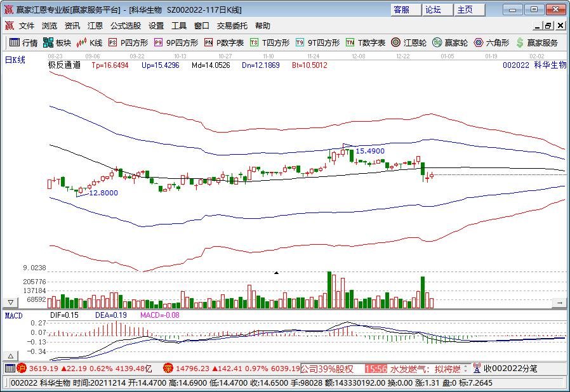
Task: Minimize the inner chart window
Action: tap(538, 25)
